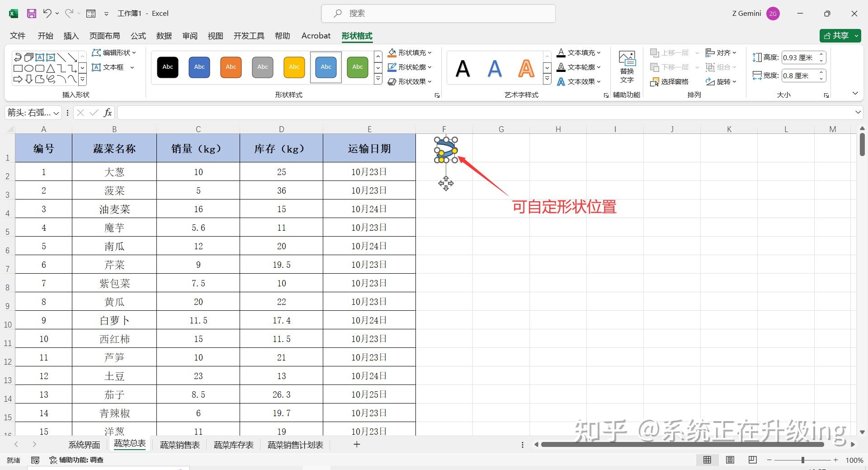Open the Align (对齐) dropdown

[721, 53]
